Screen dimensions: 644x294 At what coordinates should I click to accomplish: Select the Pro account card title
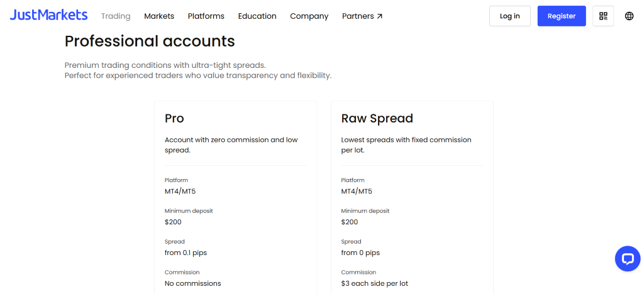(174, 119)
